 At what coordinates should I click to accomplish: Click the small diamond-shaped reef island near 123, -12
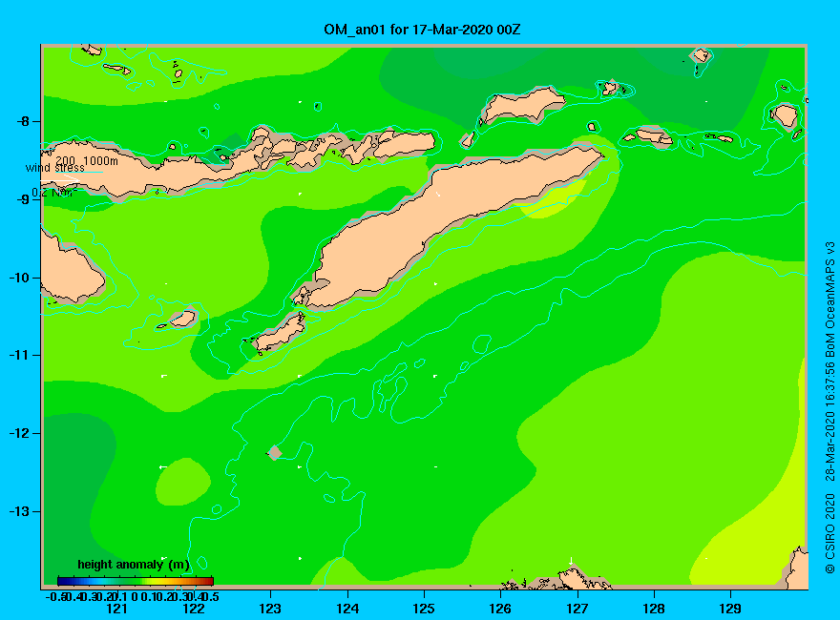point(274,452)
